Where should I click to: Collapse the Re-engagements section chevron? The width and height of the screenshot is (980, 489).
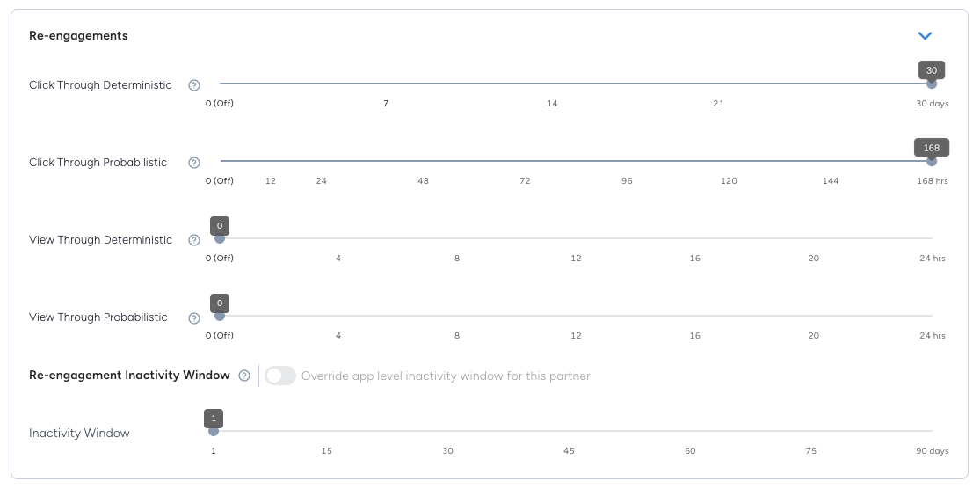click(925, 36)
